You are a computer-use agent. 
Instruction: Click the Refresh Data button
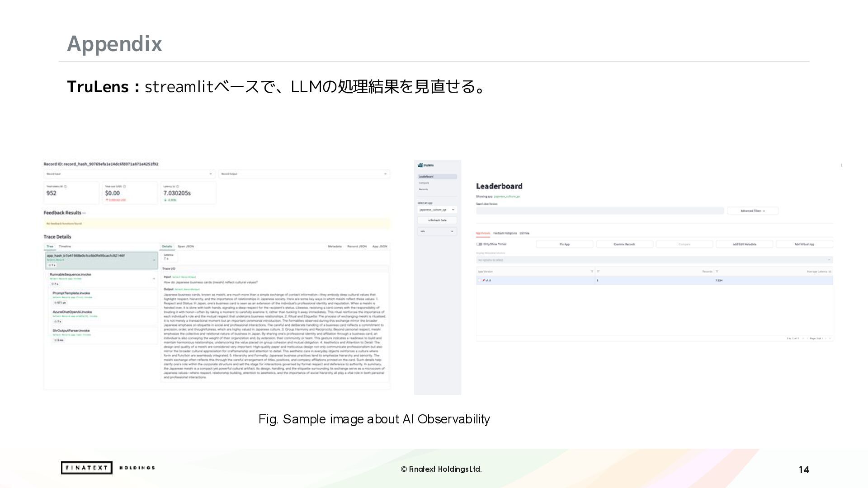click(x=437, y=221)
